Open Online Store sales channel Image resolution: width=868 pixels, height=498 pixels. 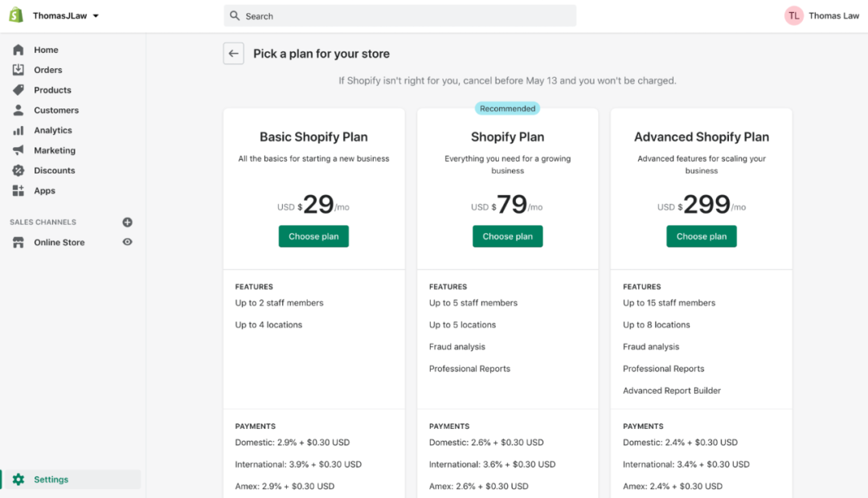tap(59, 243)
